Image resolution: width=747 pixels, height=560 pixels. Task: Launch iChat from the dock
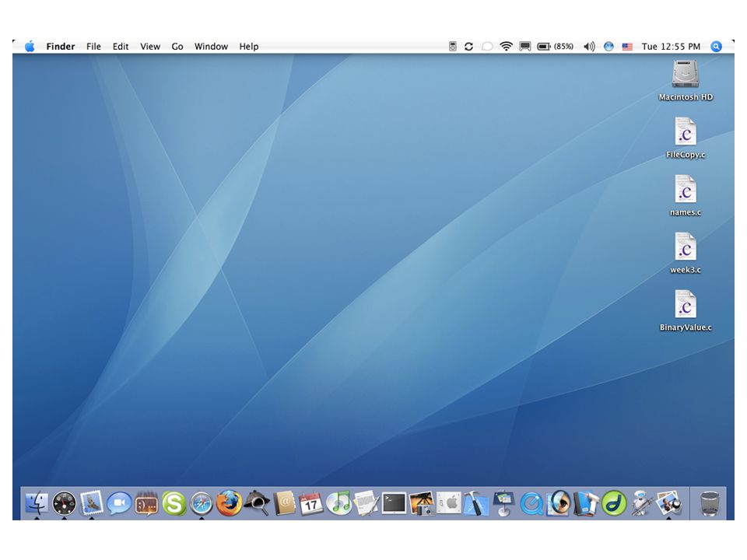pyautogui.click(x=119, y=503)
